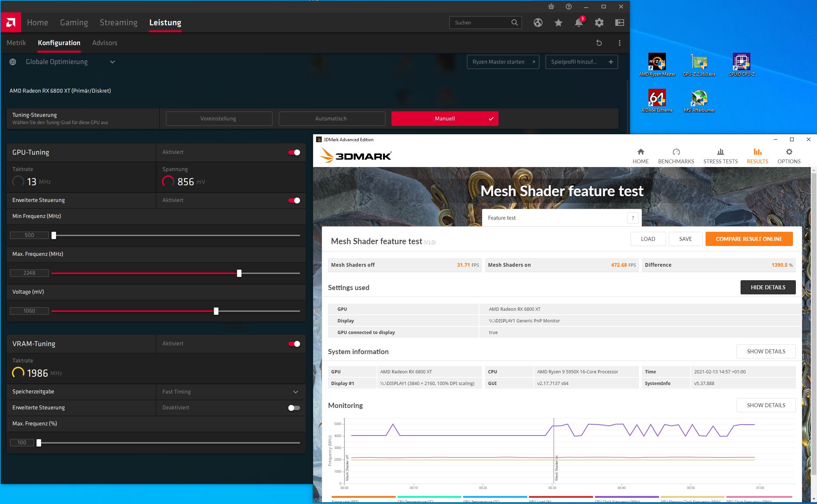This screenshot has width=817, height=504.
Task: Click the Hide Details button
Action: (x=767, y=287)
